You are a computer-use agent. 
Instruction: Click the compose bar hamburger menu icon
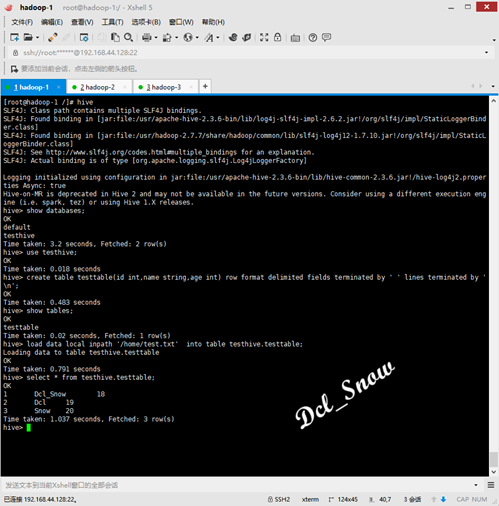pyautogui.click(x=491, y=485)
